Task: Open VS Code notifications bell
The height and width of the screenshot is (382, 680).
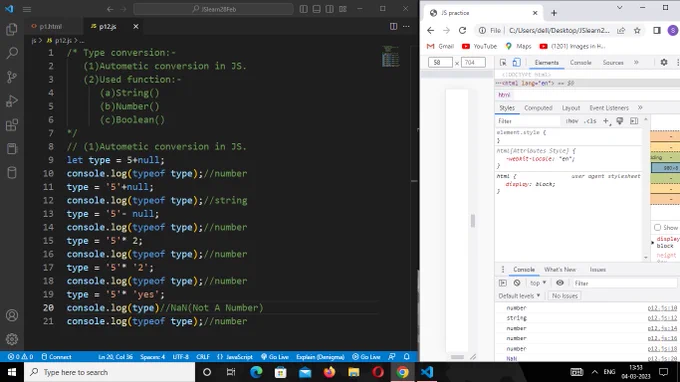Action: point(407,357)
